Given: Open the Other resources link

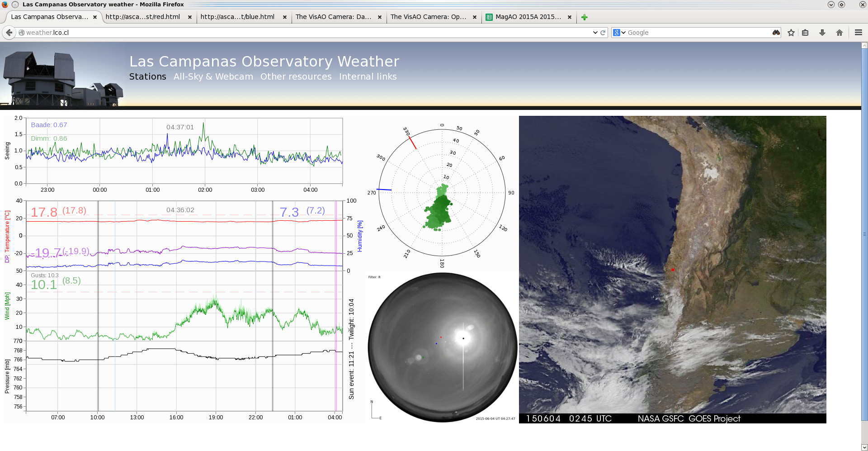Looking at the screenshot, I should coord(296,76).
